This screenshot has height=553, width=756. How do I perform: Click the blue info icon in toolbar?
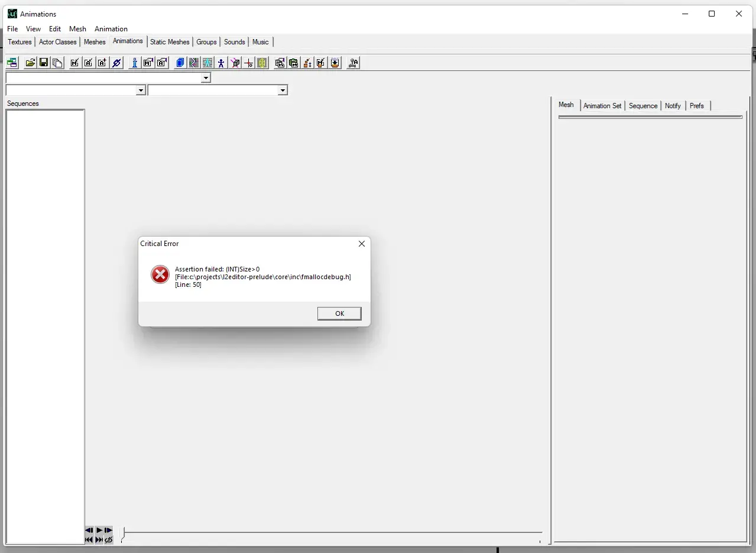click(x=134, y=63)
